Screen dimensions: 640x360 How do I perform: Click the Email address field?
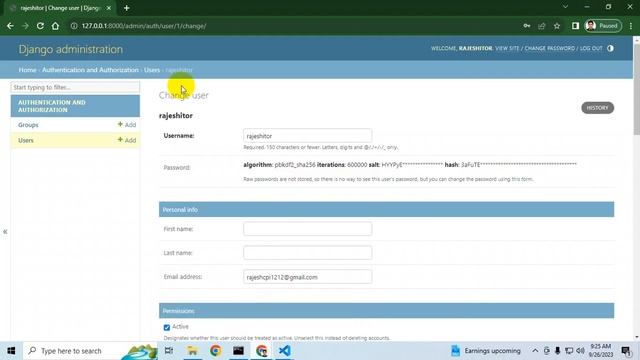307,277
